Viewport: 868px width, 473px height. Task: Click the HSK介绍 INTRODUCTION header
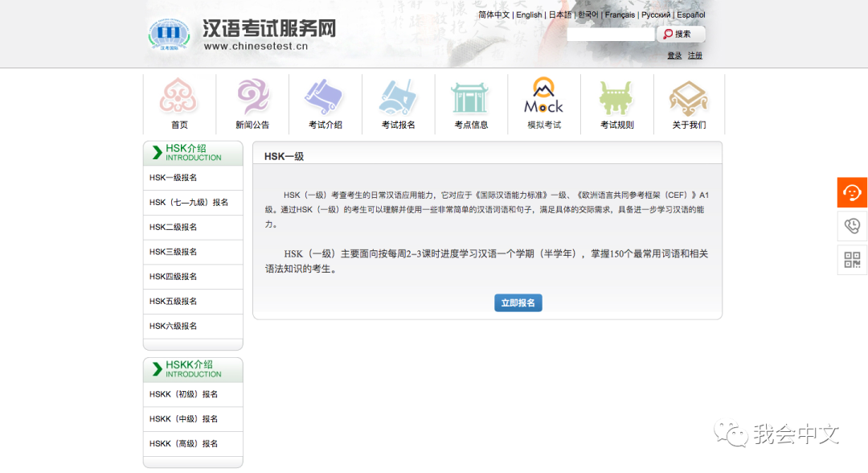(x=193, y=153)
